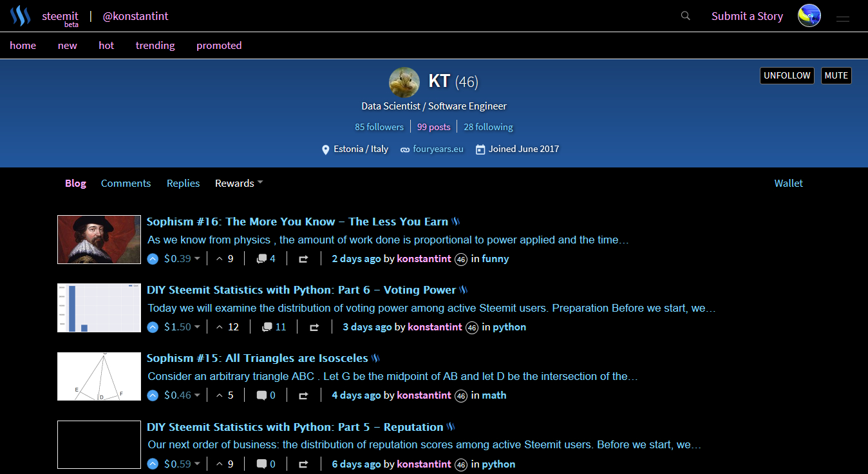Viewport: 868px width, 474px height.
Task: Switch to the Comments tab
Action: (x=126, y=184)
